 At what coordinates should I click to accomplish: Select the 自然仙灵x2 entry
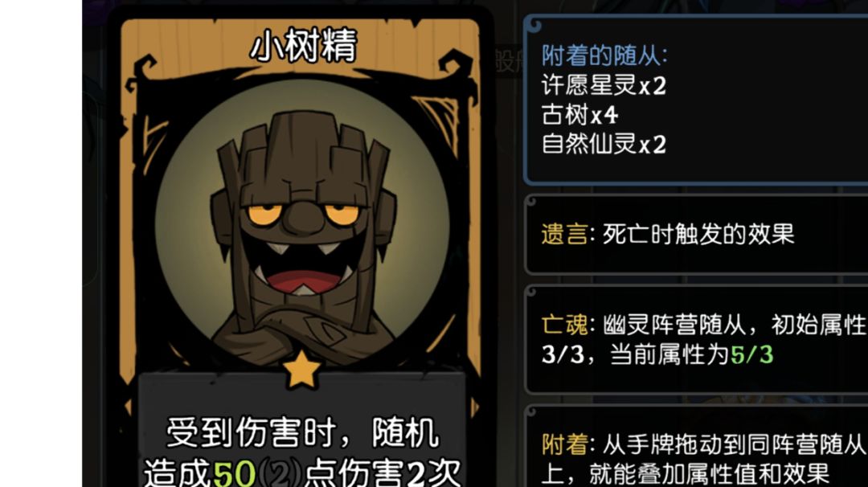click(x=604, y=145)
